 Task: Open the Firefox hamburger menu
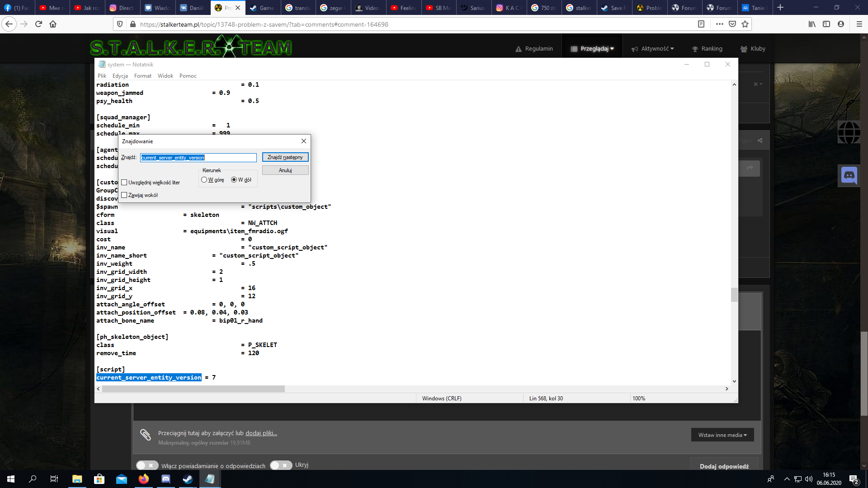coord(859,24)
